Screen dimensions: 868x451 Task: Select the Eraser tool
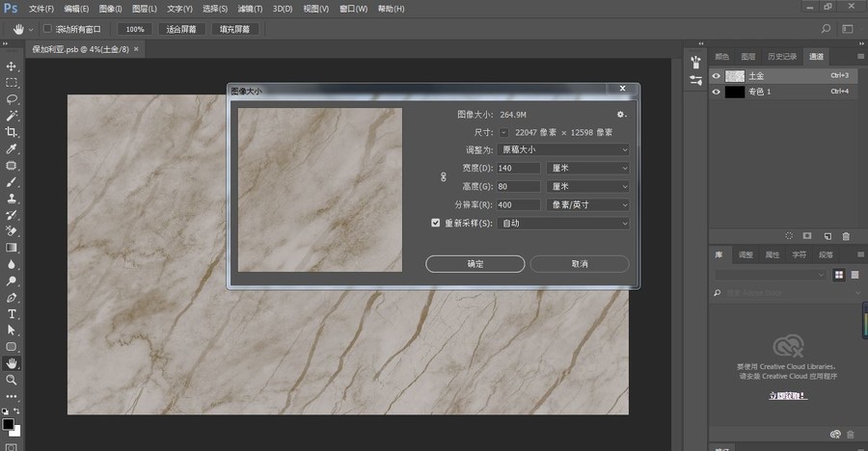click(x=11, y=231)
